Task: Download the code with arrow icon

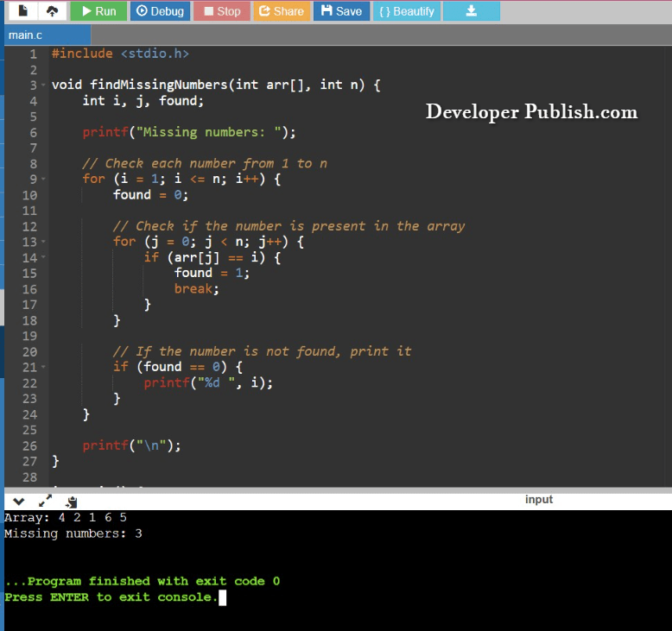Action: pos(472,11)
